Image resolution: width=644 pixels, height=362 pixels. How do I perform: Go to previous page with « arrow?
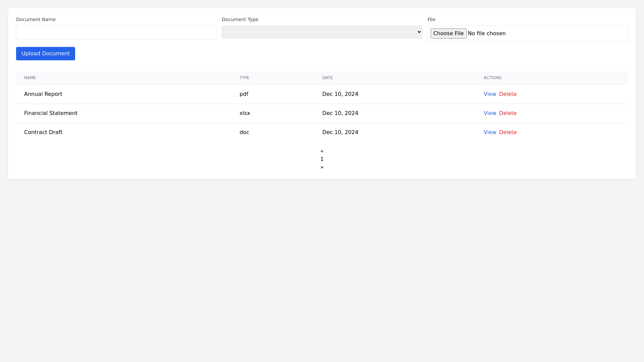(x=322, y=151)
